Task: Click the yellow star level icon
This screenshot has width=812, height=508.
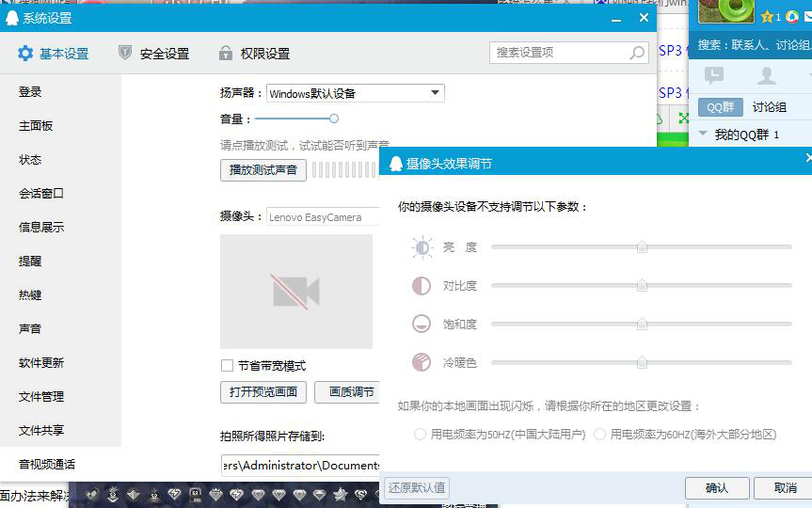Action: tap(768, 17)
